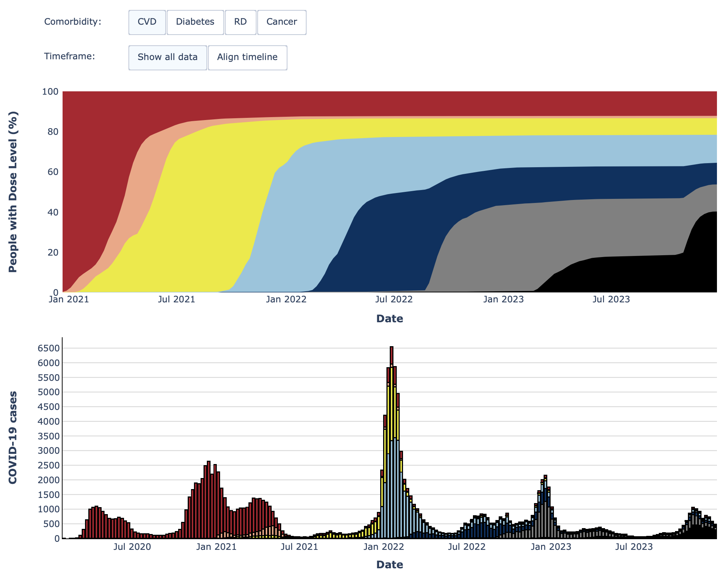The image size is (728, 576).
Task: Click the '100' y-axis tick on dose chart
Action: click(x=50, y=92)
